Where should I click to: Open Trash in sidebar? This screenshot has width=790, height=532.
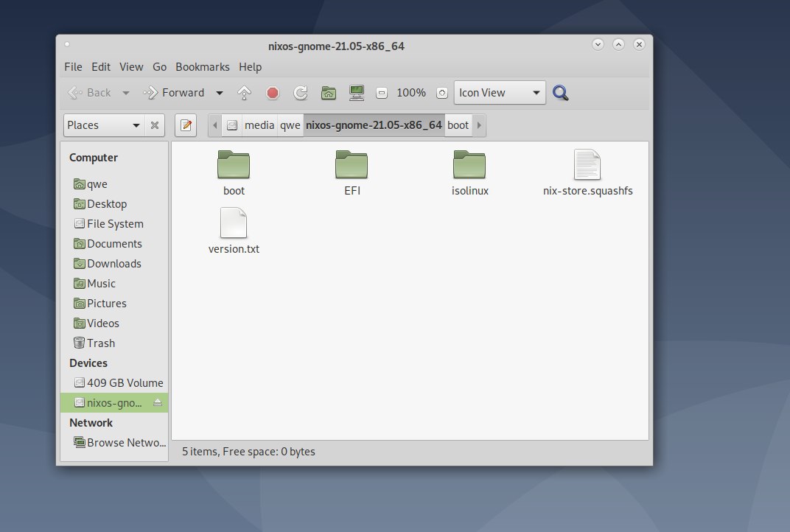pos(114,343)
